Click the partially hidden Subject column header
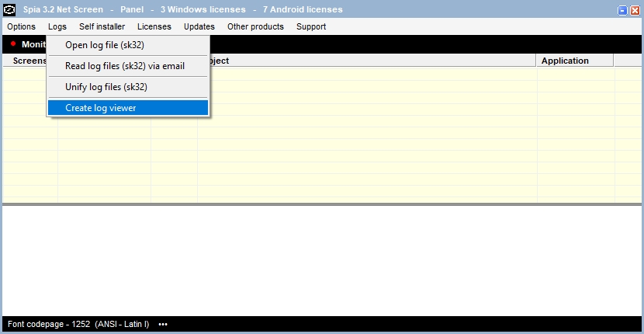644x334 pixels. [x=373, y=61]
